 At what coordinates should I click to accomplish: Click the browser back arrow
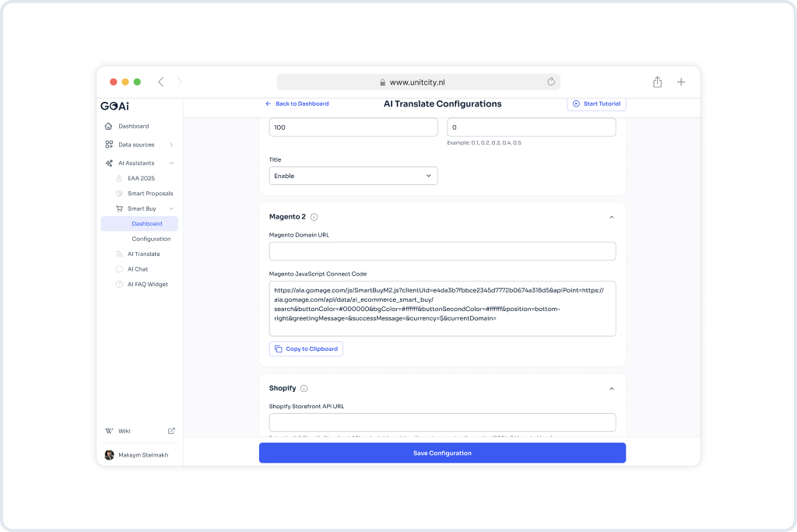point(160,82)
